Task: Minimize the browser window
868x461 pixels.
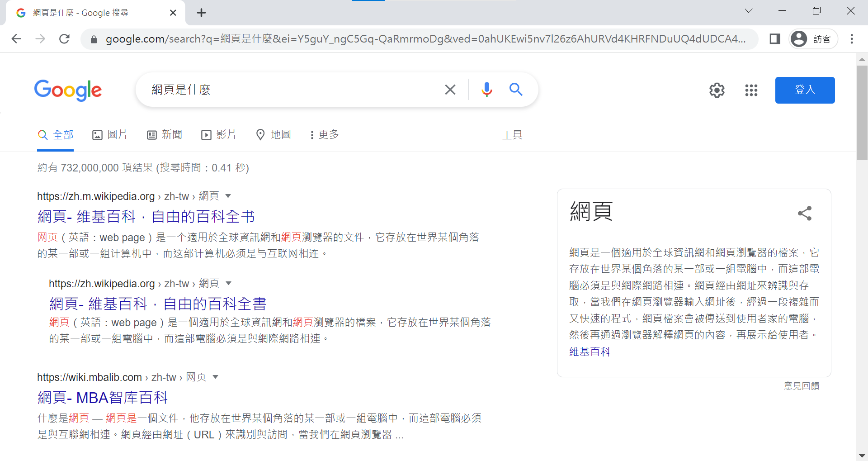Action: [x=783, y=11]
